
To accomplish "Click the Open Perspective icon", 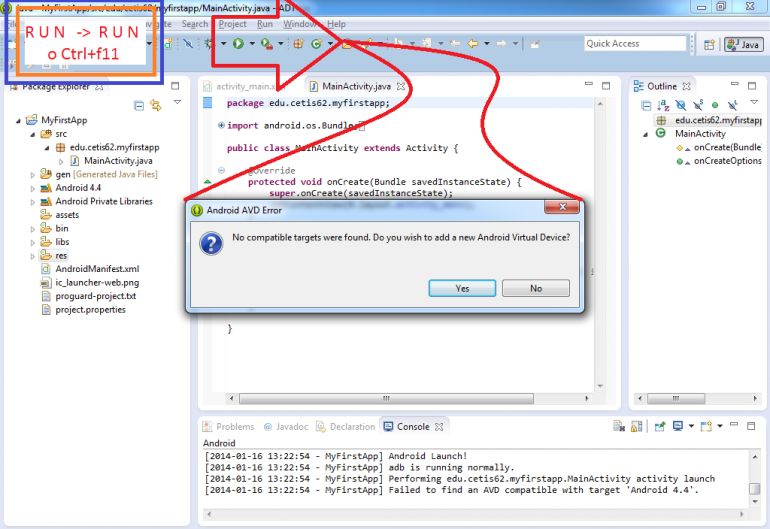I will point(709,45).
